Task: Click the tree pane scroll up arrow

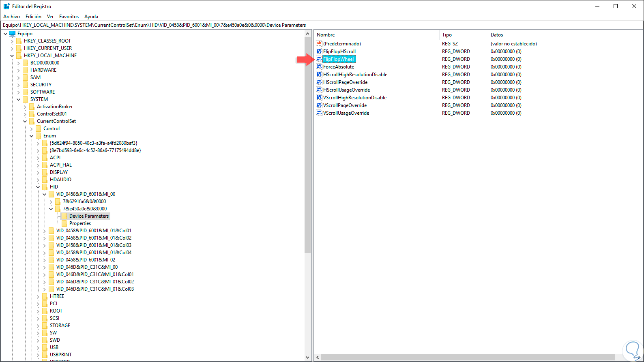Action: click(308, 34)
